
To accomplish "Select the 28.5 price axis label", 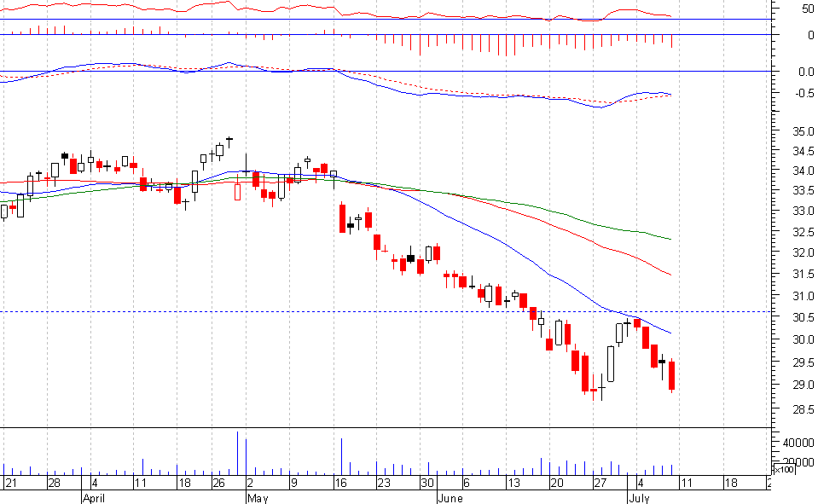I will coord(803,409).
